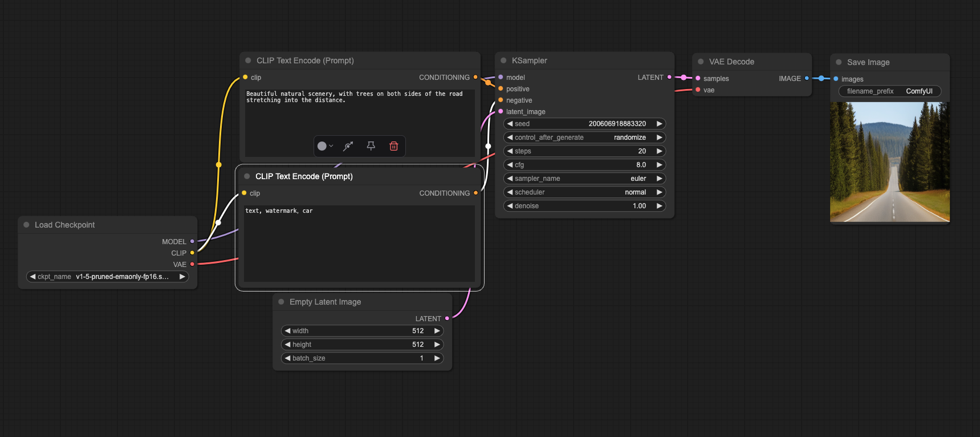Open the control_after_generate randomize dropdown
Image resolution: width=980 pixels, height=437 pixels.
coord(584,137)
